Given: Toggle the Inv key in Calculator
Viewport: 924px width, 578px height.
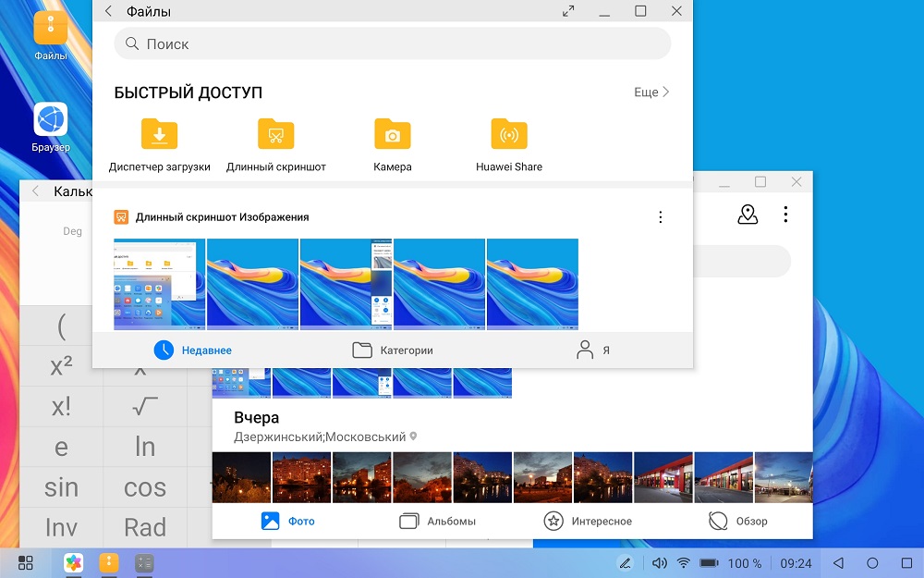Looking at the screenshot, I should pos(61,527).
